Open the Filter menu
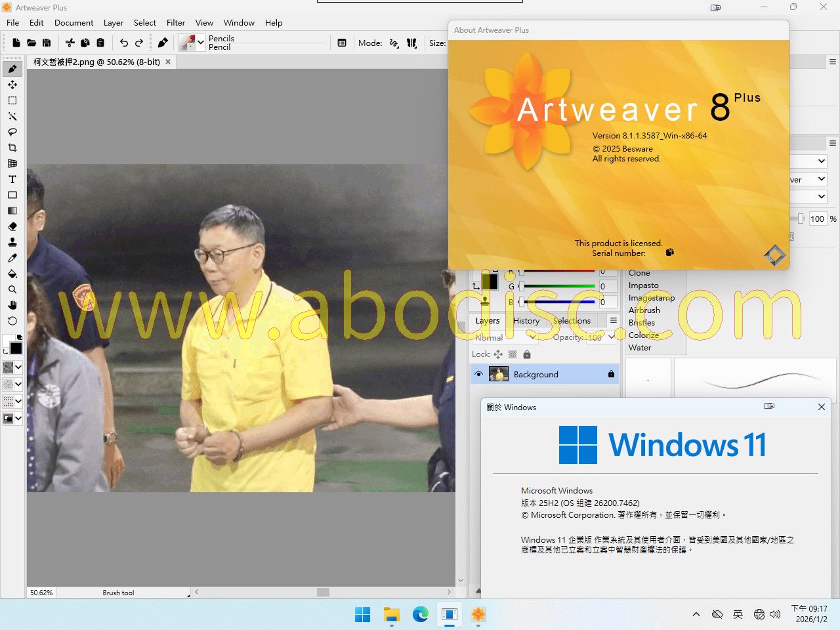The height and width of the screenshot is (630, 840). (x=175, y=22)
